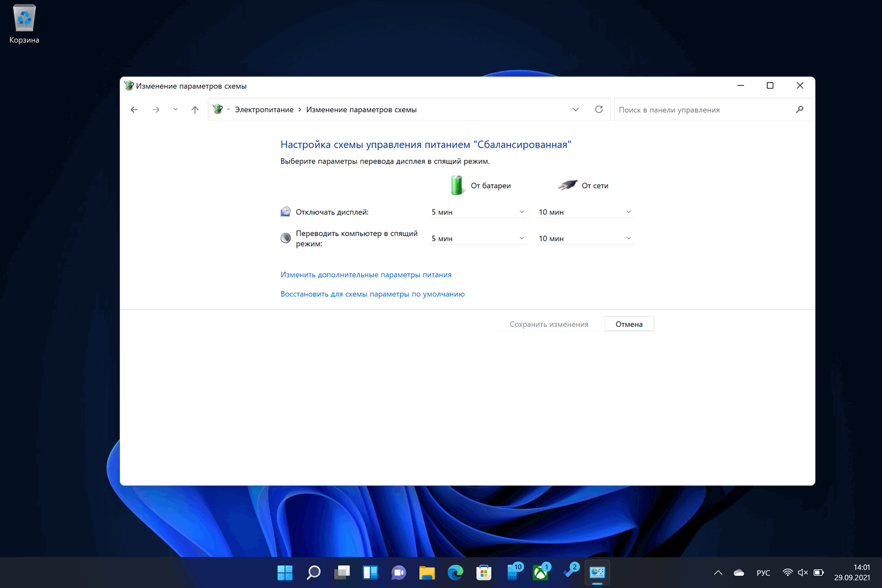882x588 pixels.
Task: Close the power plan window
Action: click(800, 86)
